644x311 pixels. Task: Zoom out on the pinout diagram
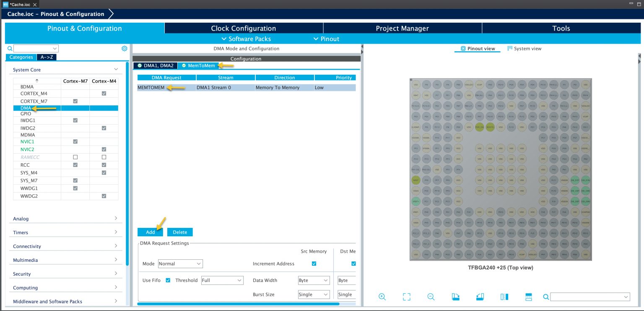click(431, 297)
